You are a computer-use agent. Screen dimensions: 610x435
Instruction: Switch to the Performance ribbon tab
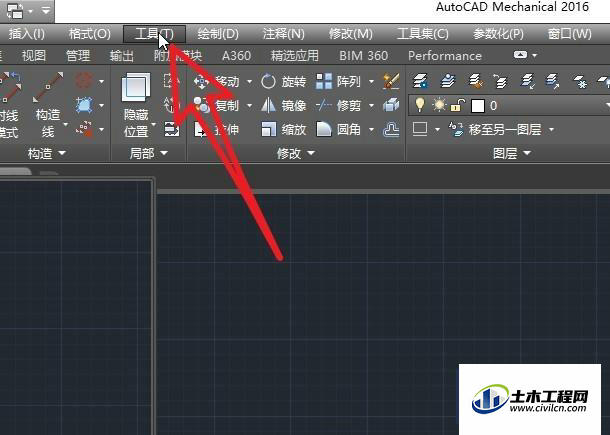(445, 56)
